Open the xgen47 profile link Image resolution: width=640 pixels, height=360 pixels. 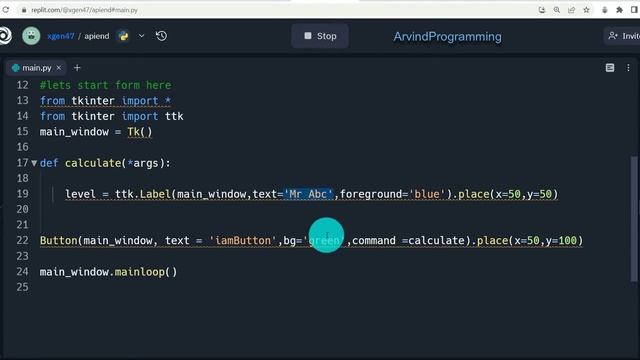[60, 36]
